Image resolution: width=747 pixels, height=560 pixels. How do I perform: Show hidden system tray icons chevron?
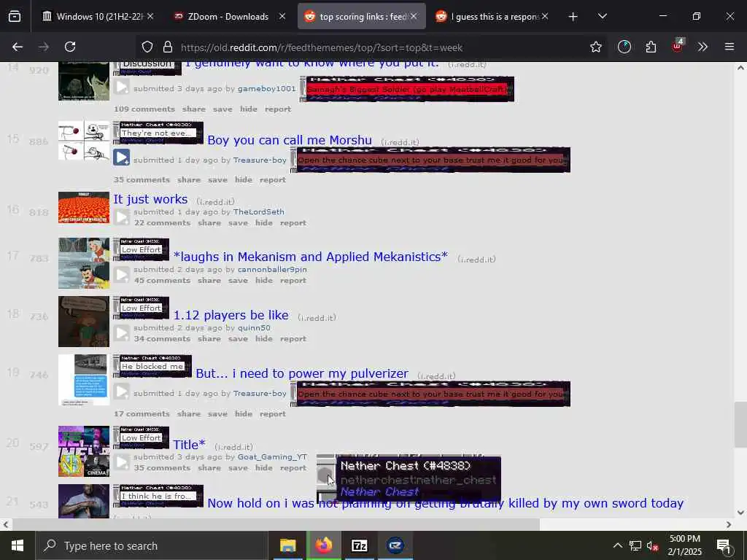click(x=617, y=545)
